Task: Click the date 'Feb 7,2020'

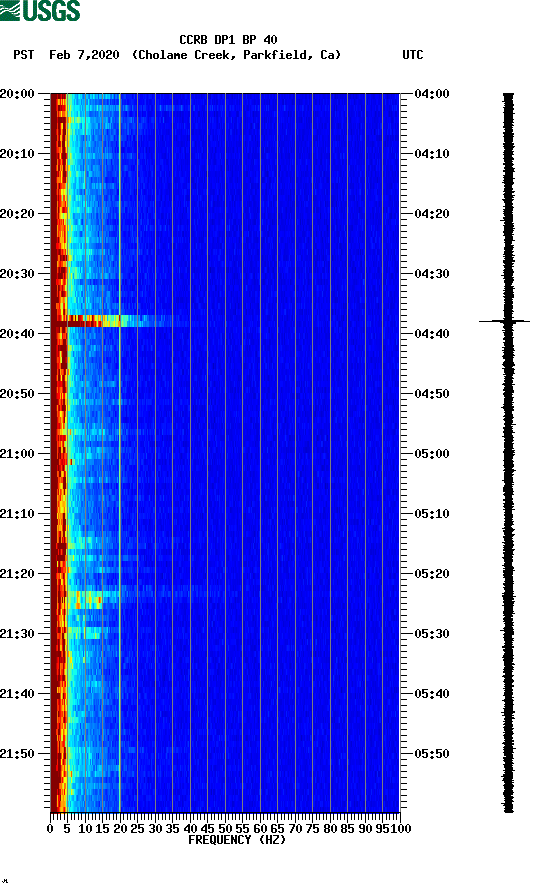Action: (84, 55)
